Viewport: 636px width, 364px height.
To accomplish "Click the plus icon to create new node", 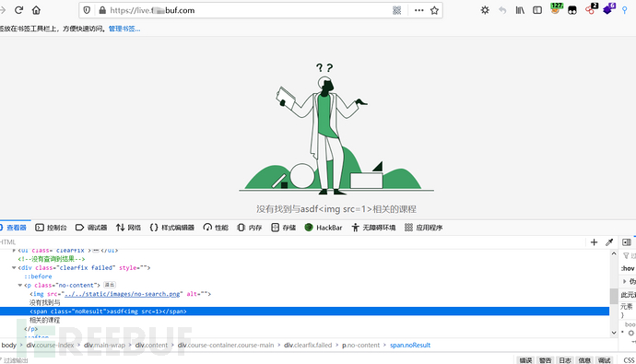I will click(x=594, y=242).
